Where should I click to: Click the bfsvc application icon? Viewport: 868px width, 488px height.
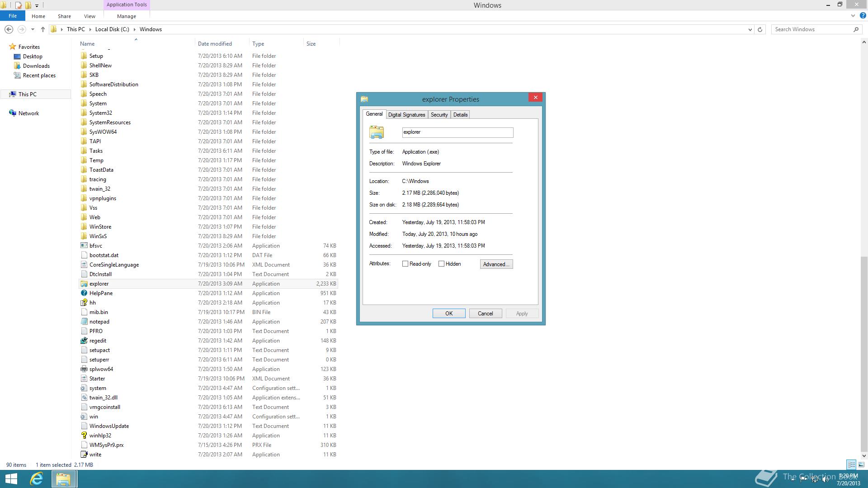tap(84, 246)
